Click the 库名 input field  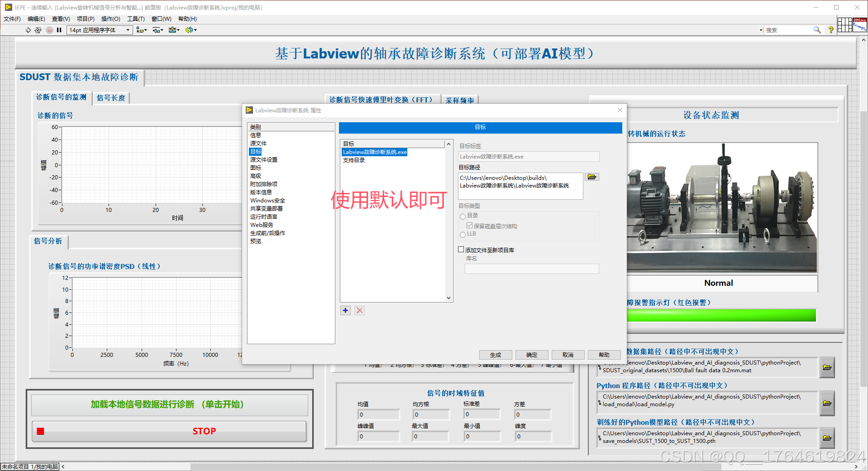(532, 269)
